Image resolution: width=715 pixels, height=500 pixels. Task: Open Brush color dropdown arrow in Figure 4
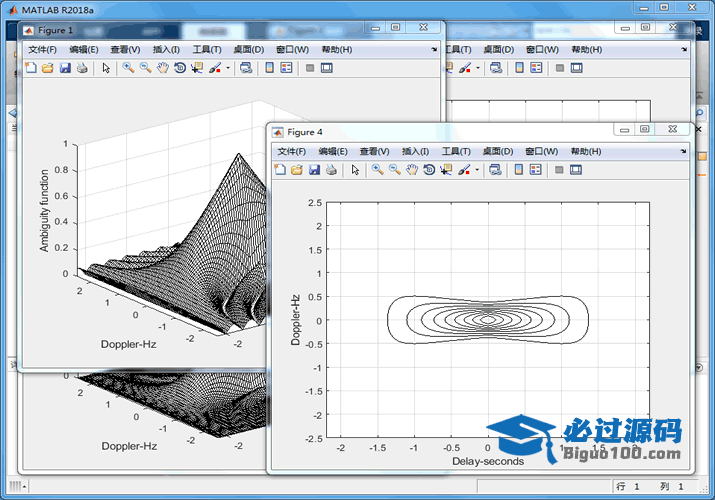477,170
